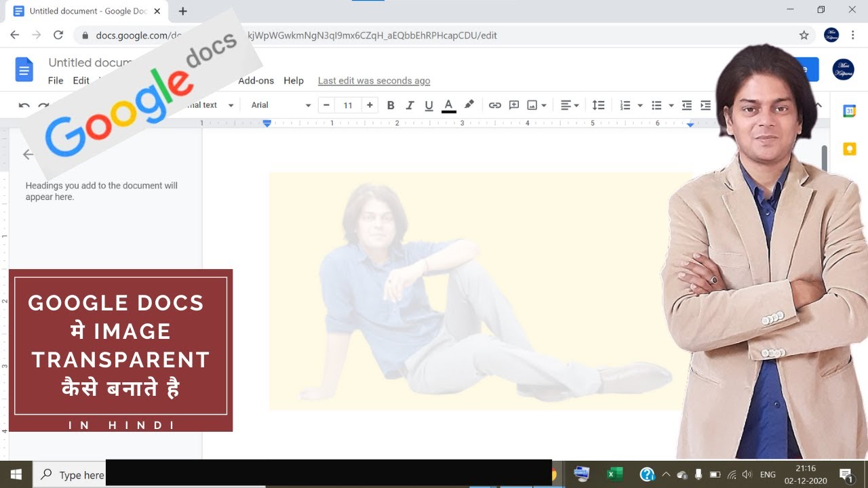The width and height of the screenshot is (868, 488).
Task: Open the highlight color tool
Action: (x=469, y=105)
